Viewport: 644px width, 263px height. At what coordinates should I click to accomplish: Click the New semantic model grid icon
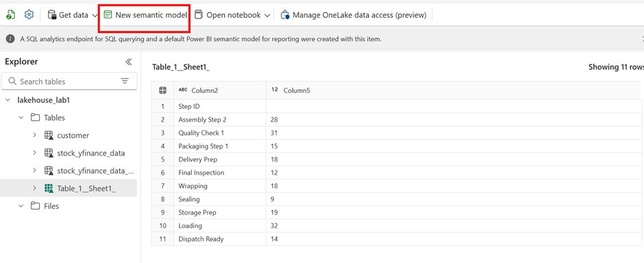tap(108, 15)
